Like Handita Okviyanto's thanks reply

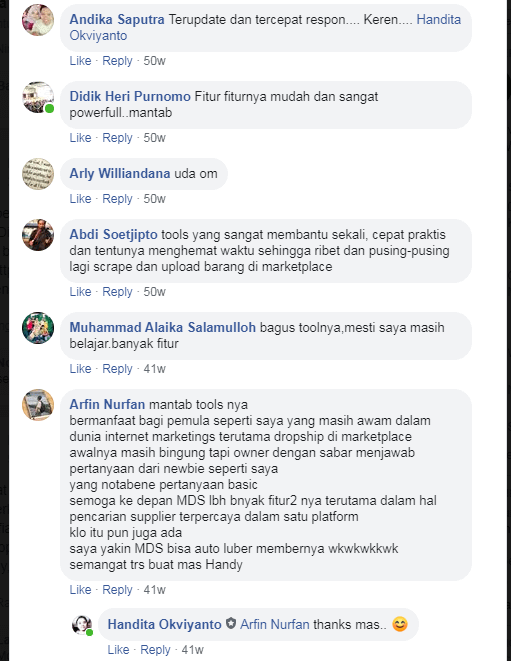pos(118,650)
